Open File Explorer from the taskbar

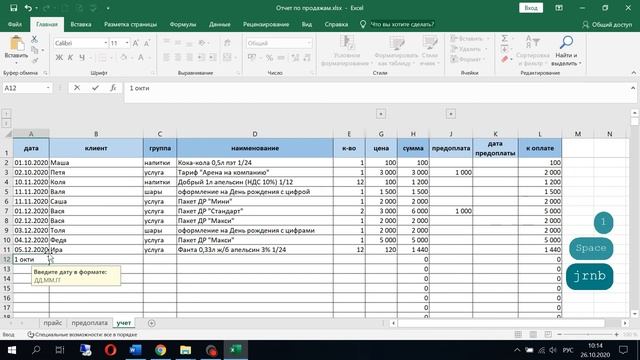tap(185, 350)
